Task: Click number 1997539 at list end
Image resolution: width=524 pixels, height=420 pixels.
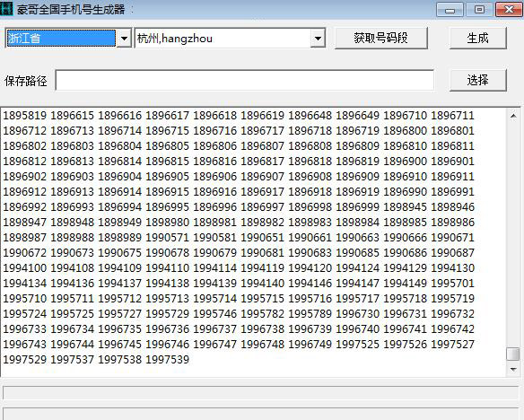Action: pos(168,360)
